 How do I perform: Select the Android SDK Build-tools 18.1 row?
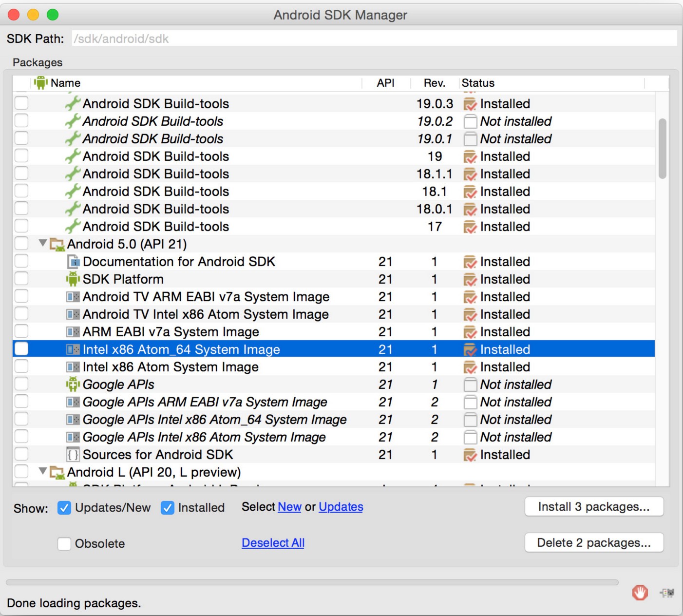click(x=333, y=192)
